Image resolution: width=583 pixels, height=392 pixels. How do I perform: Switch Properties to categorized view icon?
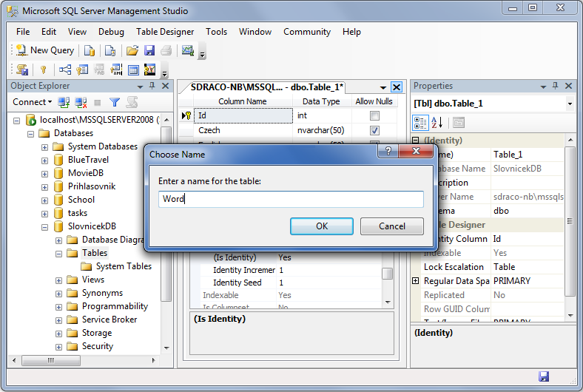[x=420, y=123]
